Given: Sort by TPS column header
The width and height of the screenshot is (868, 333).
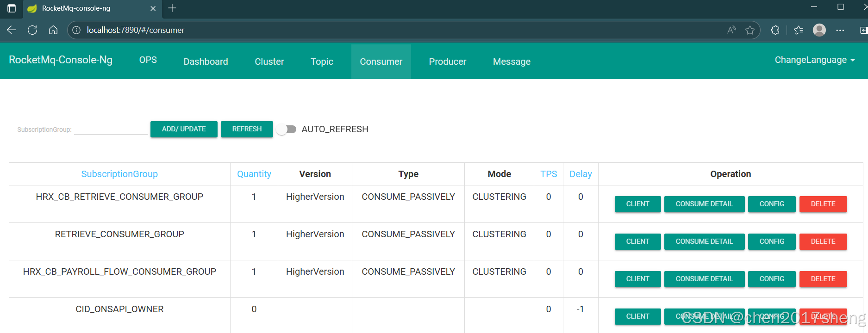Looking at the screenshot, I should click(549, 174).
